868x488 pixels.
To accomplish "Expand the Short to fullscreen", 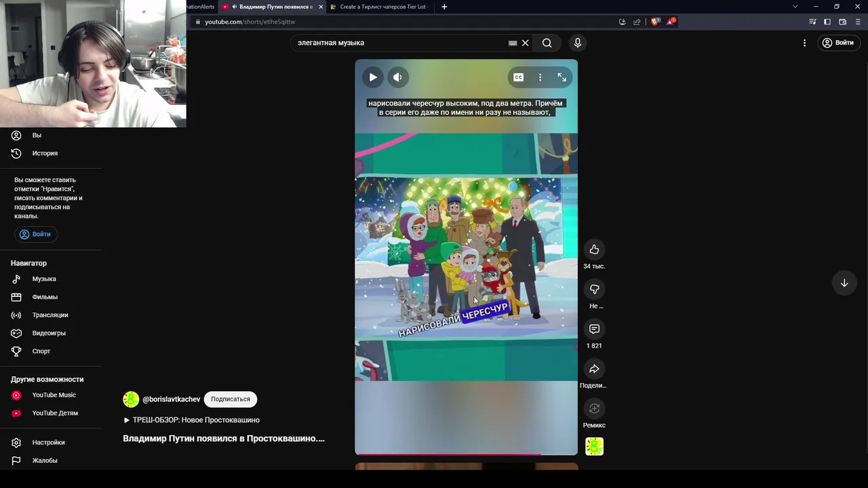I will pos(562,77).
